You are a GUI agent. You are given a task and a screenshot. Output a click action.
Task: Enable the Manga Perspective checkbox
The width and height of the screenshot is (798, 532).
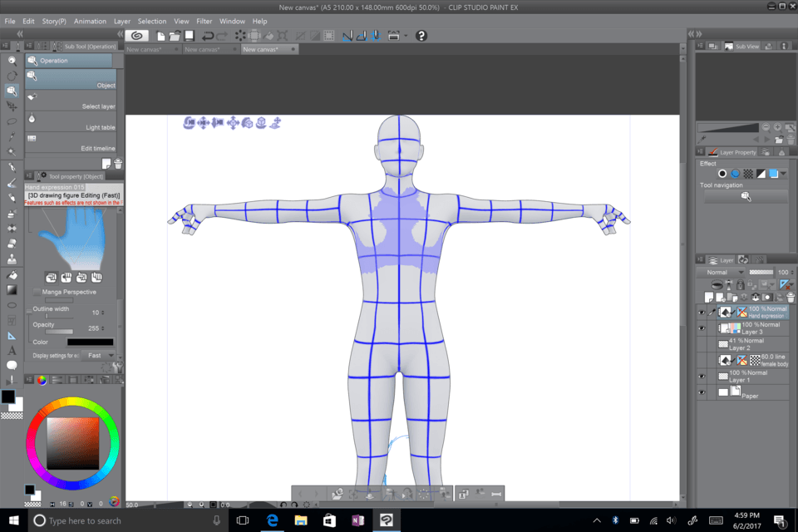click(x=37, y=293)
